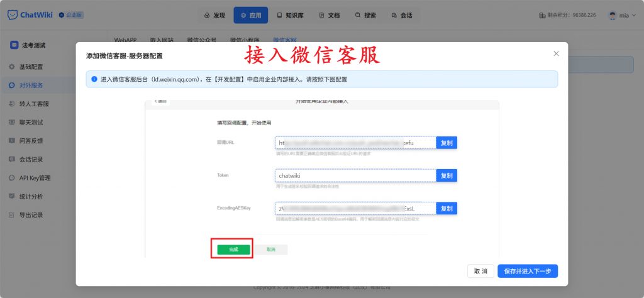Click the grey 取消 button beside 完成
Screen dimensions: 644x298
click(271, 250)
